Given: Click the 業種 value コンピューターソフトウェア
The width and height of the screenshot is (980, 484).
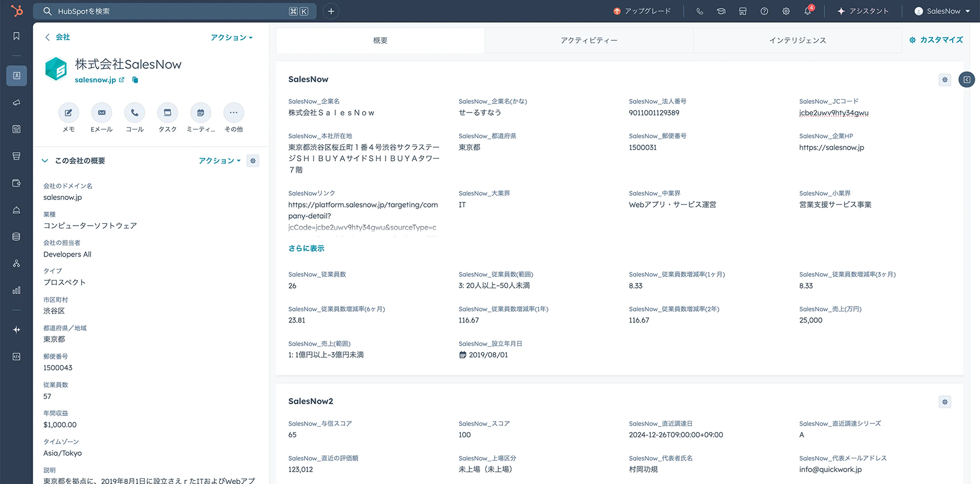Looking at the screenshot, I should point(90,226).
